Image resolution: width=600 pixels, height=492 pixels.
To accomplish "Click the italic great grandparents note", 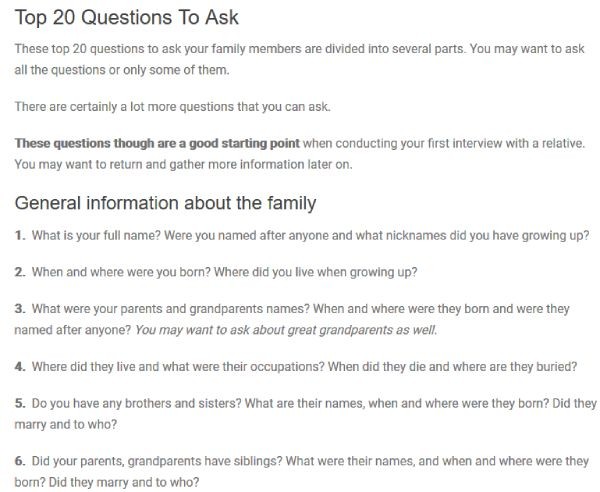I will tap(286, 330).
